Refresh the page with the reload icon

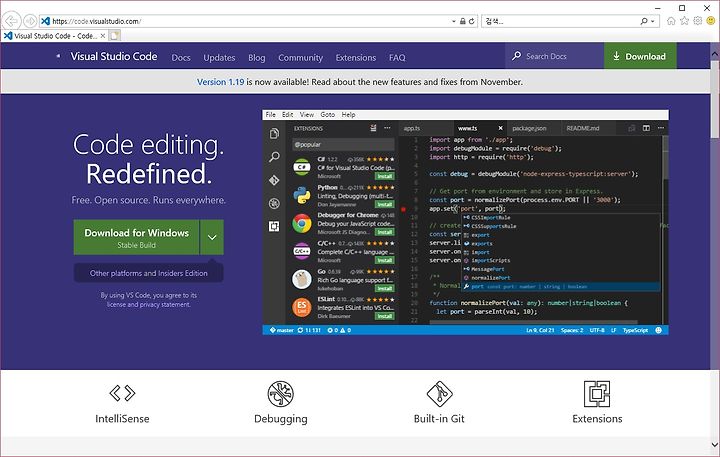pyautogui.click(x=472, y=21)
